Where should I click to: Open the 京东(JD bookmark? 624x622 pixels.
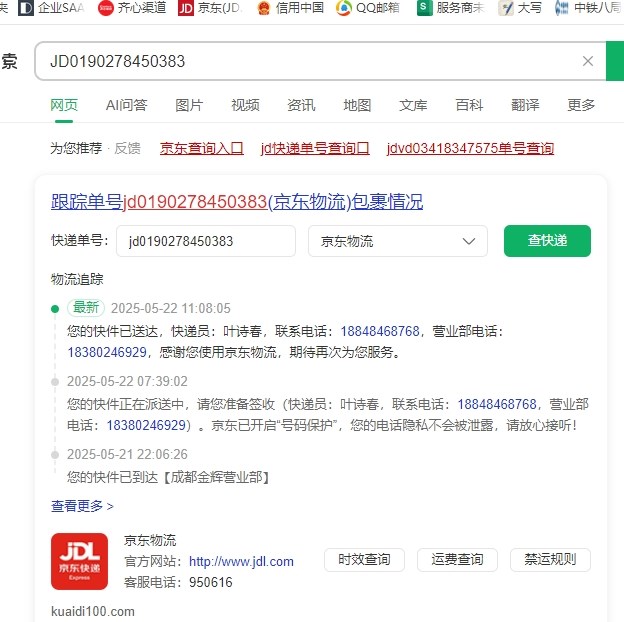click(210, 8)
